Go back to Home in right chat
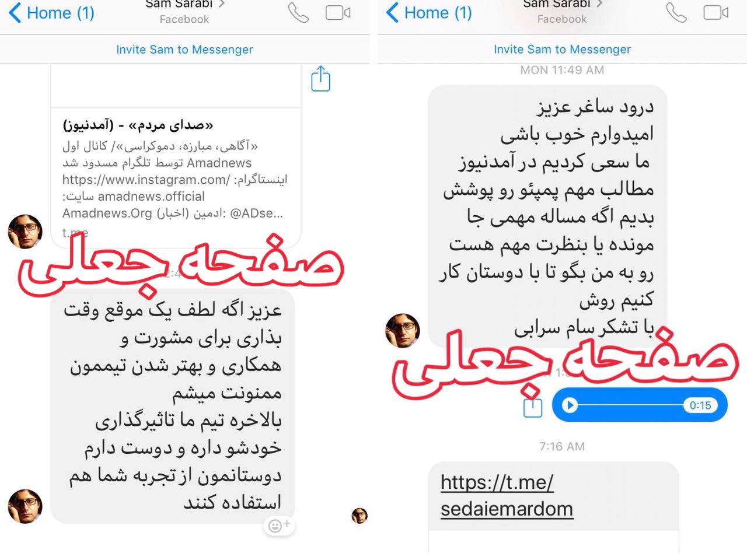Screen dimensions: 747x560 [429, 13]
